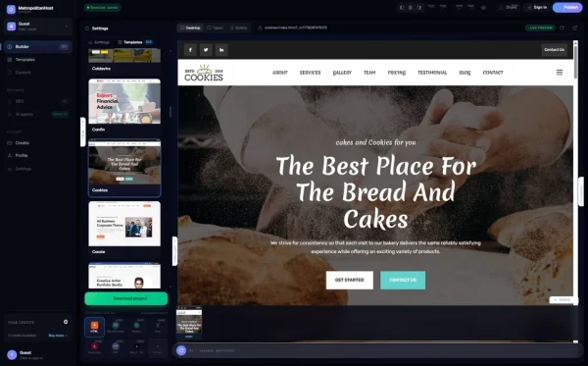
Task: Click the MetropolitanHost logo icon
Action: [11, 9]
